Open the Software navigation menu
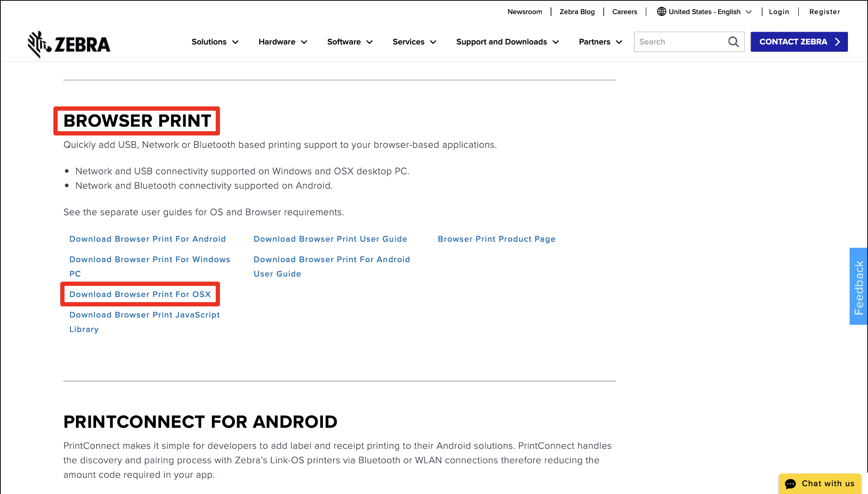868x494 pixels. point(349,42)
